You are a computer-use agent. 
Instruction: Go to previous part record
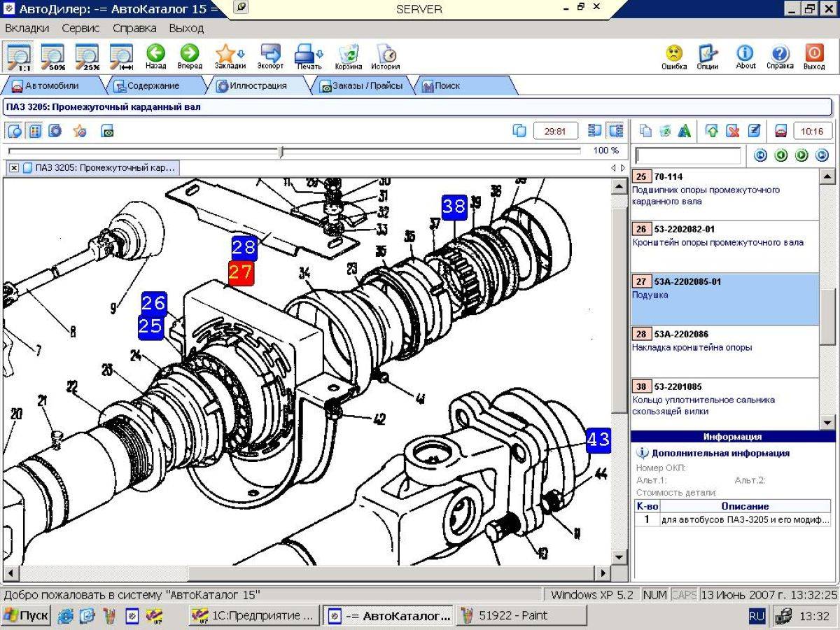[781, 155]
